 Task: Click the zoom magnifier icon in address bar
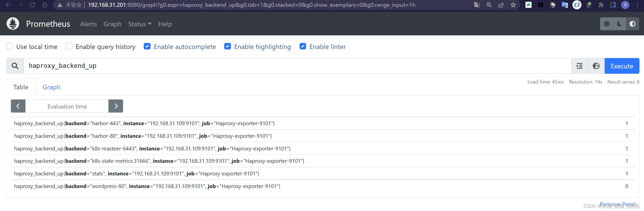[489, 5]
